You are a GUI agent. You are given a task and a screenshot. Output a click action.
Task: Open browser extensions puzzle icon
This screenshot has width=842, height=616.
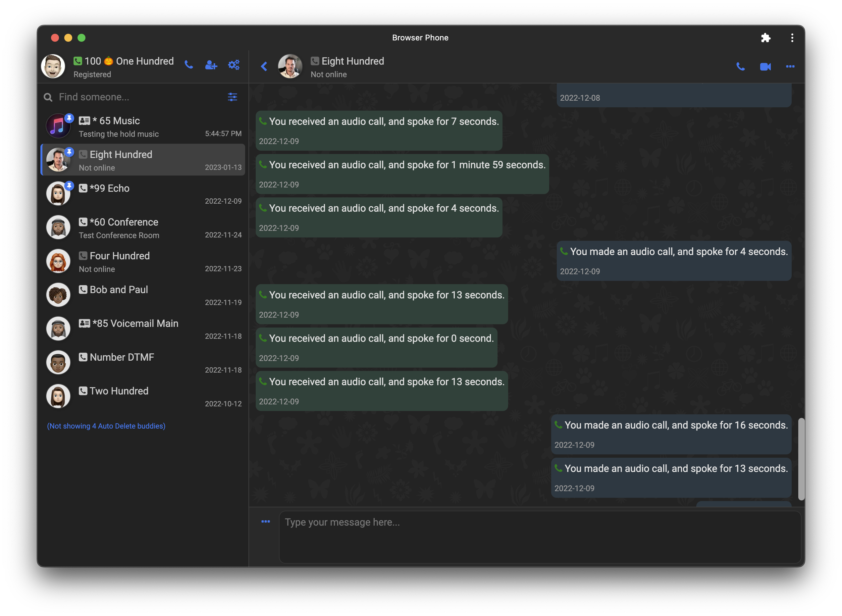765,38
